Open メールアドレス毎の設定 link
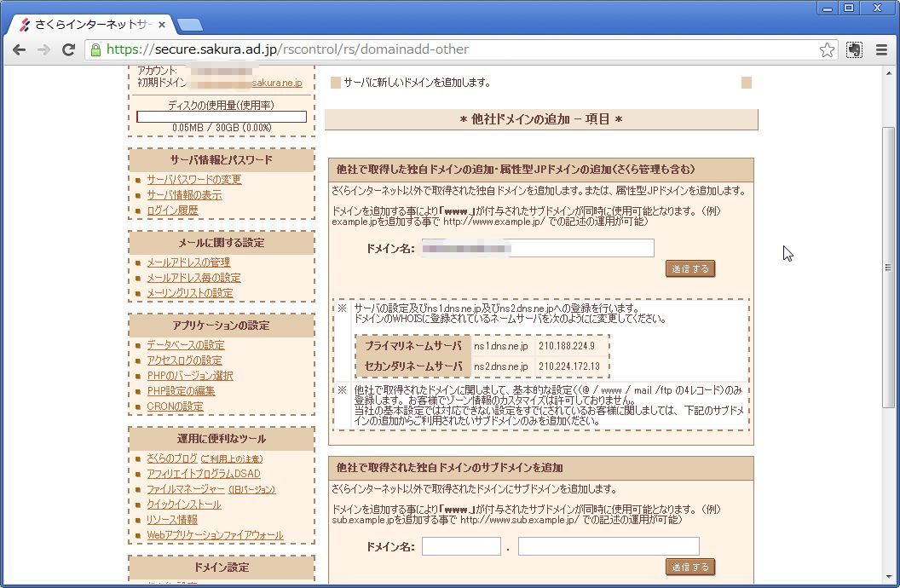This screenshot has height=588, width=900. 193,278
